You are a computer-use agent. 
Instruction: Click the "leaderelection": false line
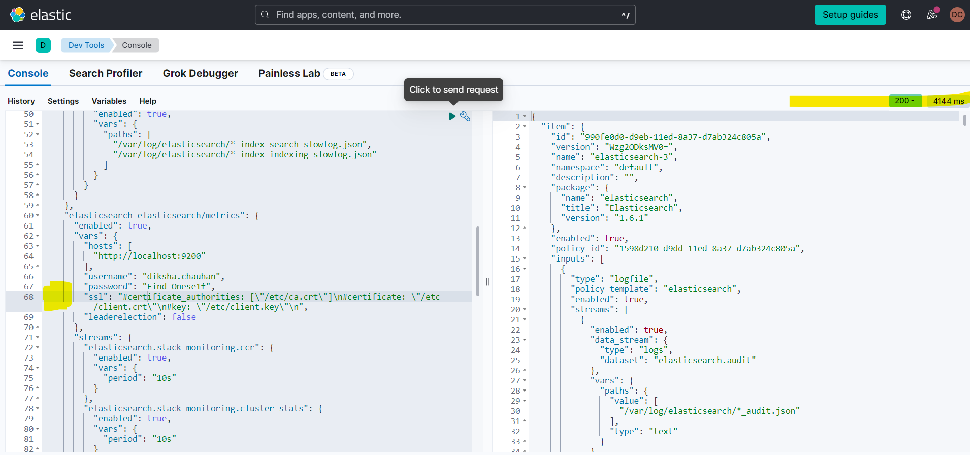[x=140, y=317]
